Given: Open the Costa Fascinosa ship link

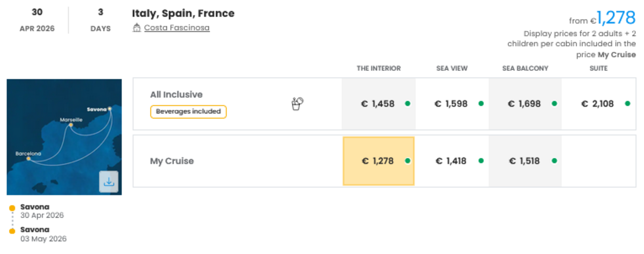Looking at the screenshot, I should pyautogui.click(x=177, y=28).
